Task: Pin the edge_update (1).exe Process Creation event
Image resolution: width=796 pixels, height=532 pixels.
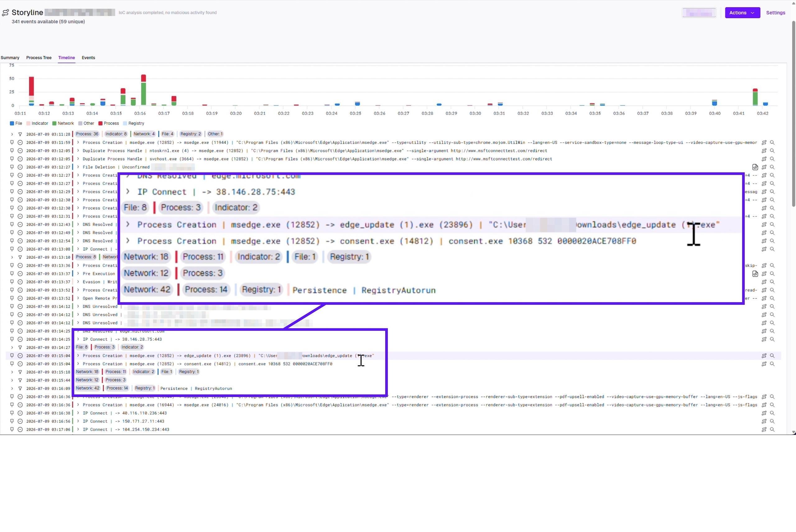Action: pos(12,356)
